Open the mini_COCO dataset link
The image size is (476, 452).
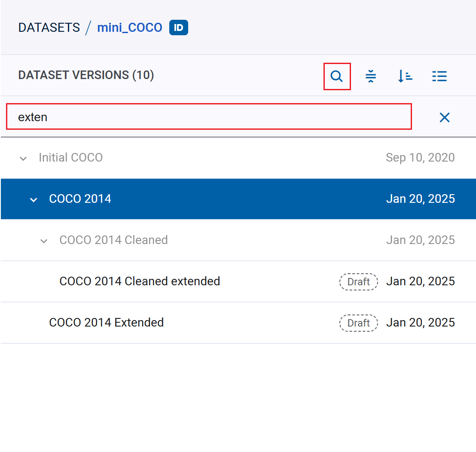tap(129, 27)
